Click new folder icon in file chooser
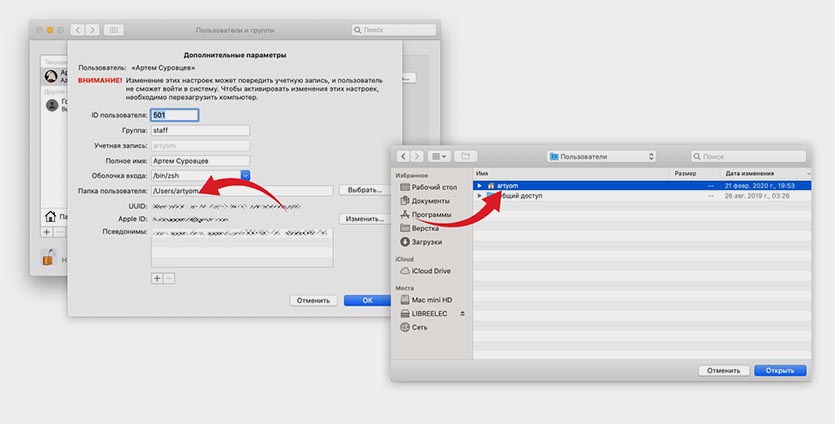This screenshot has width=835, height=424. (x=465, y=157)
